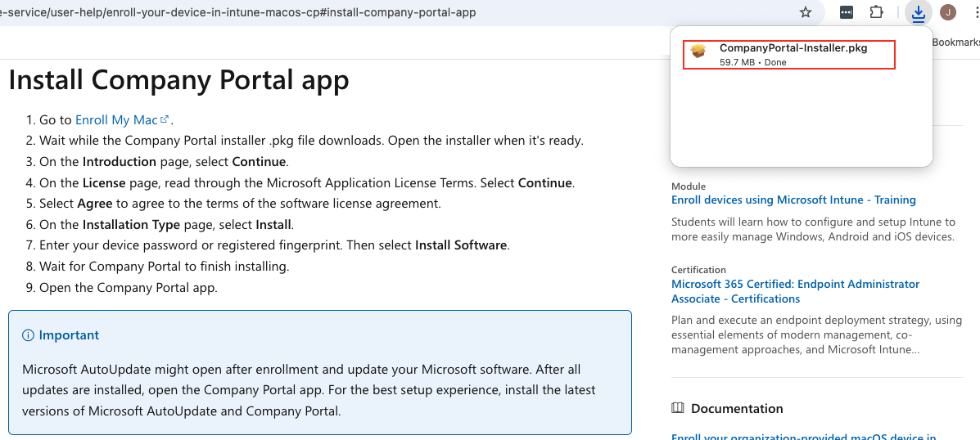Open the Enroll My Mac link
Screen dimensions: 980x440
point(122,120)
